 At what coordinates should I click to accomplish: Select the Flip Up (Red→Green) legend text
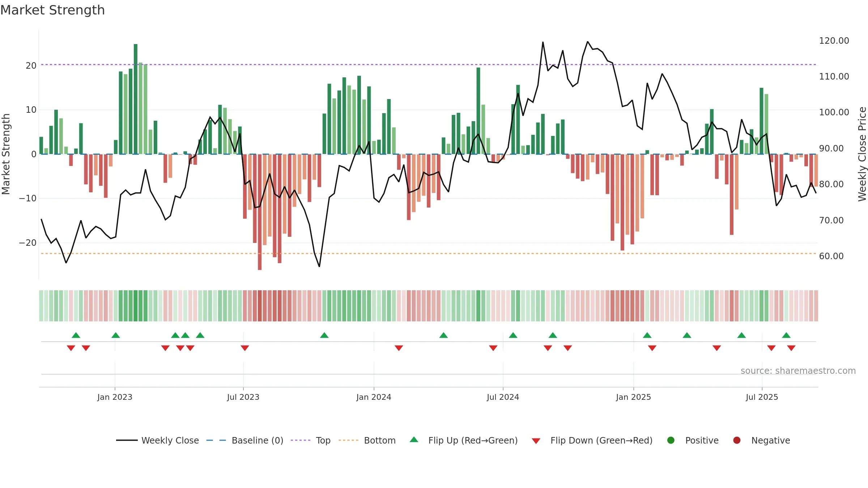[473, 441]
